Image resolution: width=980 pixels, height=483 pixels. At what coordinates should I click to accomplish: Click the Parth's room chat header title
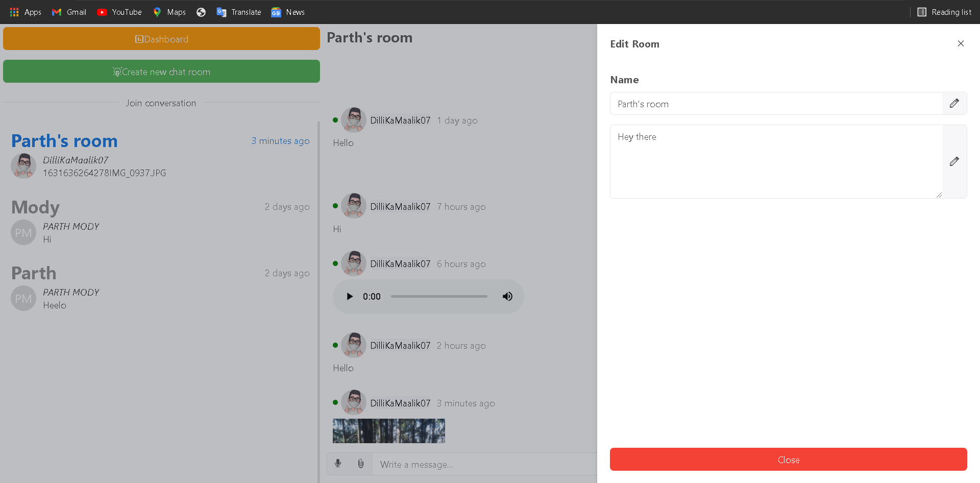[370, 38]
